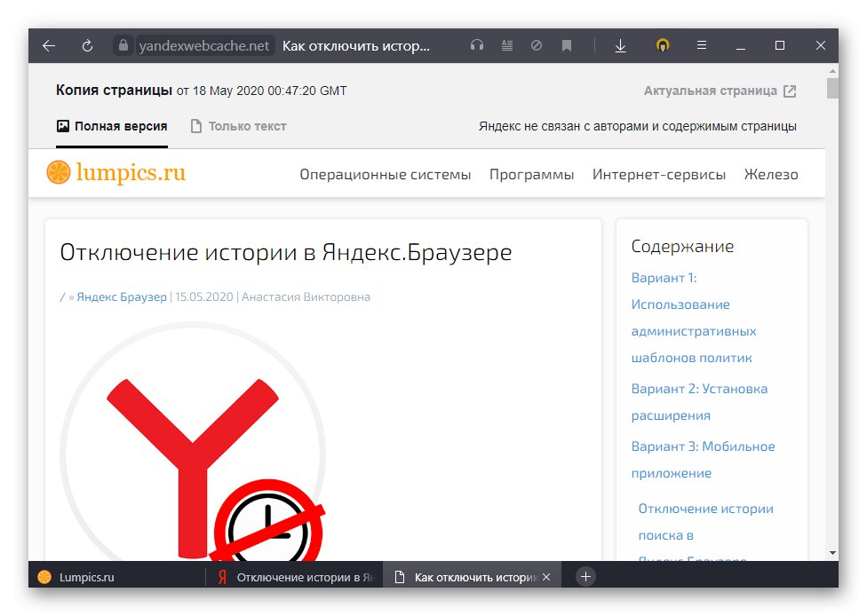This screenshot has height=616, width=867.
Task: Click 'Копия страницы' timestamp text
Action: tap(202, 91)
